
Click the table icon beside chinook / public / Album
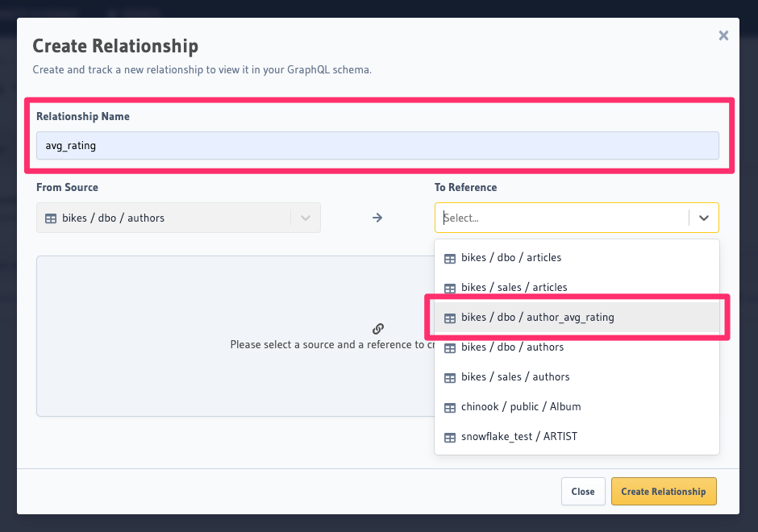449,406
